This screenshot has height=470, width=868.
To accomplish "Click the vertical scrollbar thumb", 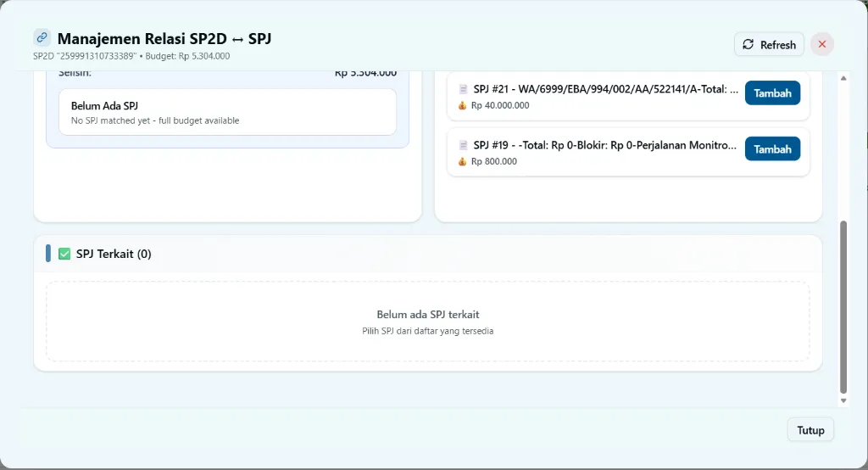I will [843, 307].
